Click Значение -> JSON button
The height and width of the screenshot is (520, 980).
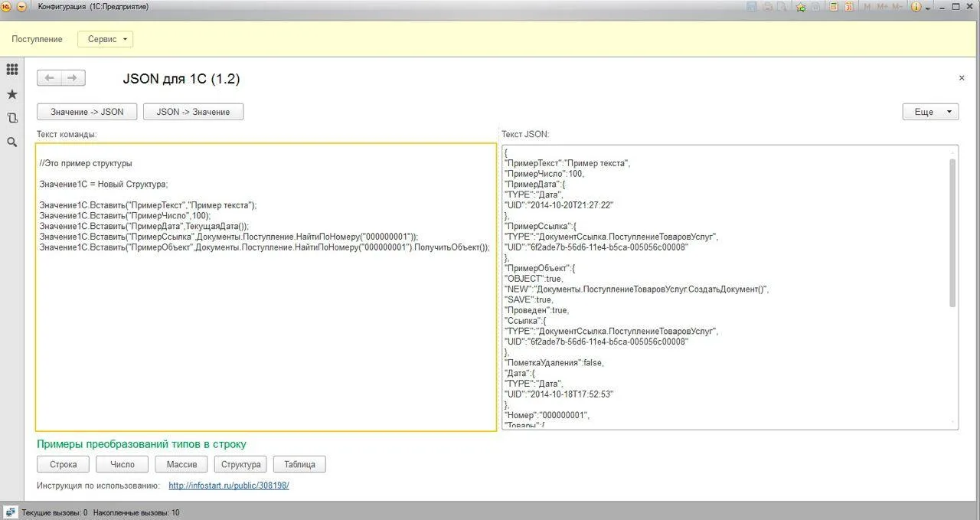(x=87, y=112)
